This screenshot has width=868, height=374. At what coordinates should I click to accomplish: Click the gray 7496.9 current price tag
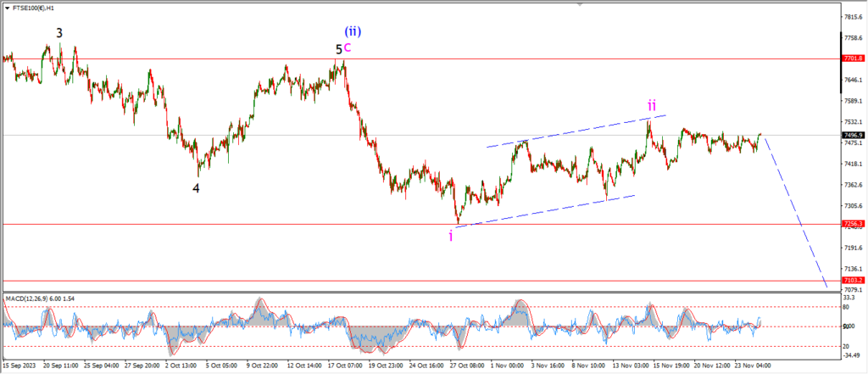[852, 135]
